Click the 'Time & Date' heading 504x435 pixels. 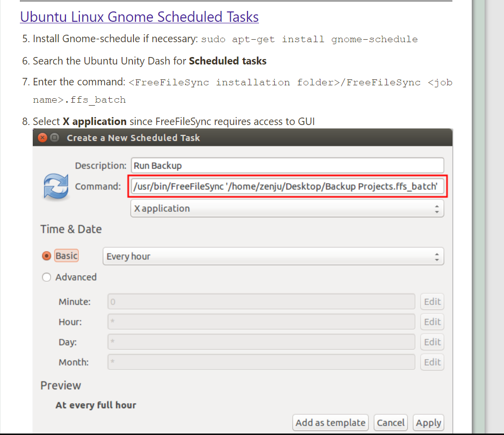(x=71, y=229)
